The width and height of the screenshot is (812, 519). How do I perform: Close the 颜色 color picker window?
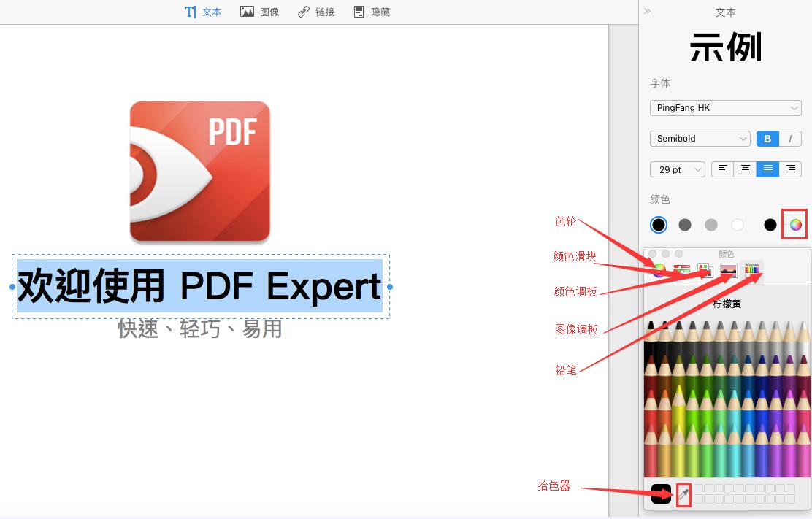[653, 253]
